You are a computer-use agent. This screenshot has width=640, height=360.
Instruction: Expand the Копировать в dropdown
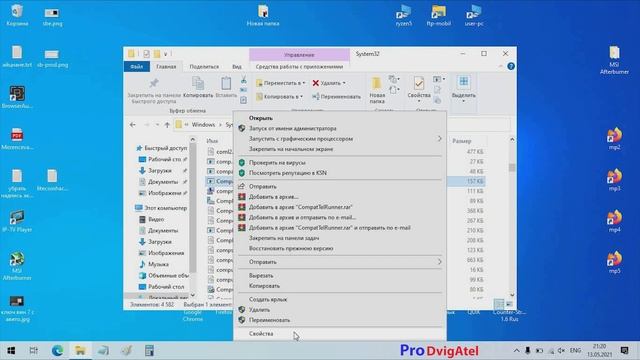point(301,97)
